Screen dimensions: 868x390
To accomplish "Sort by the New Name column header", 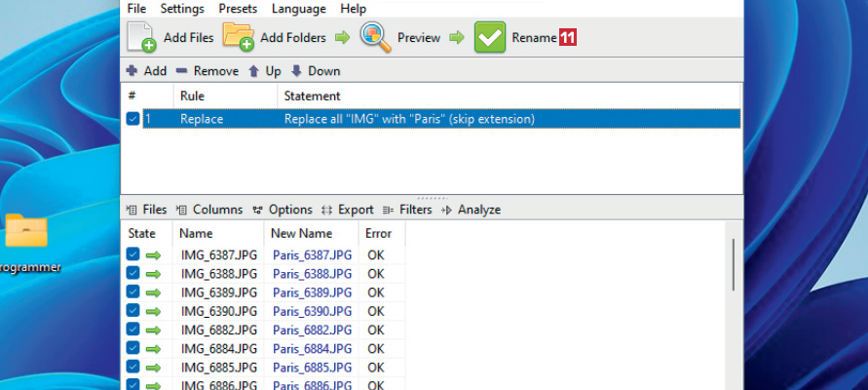I will (x=302, y=234).
